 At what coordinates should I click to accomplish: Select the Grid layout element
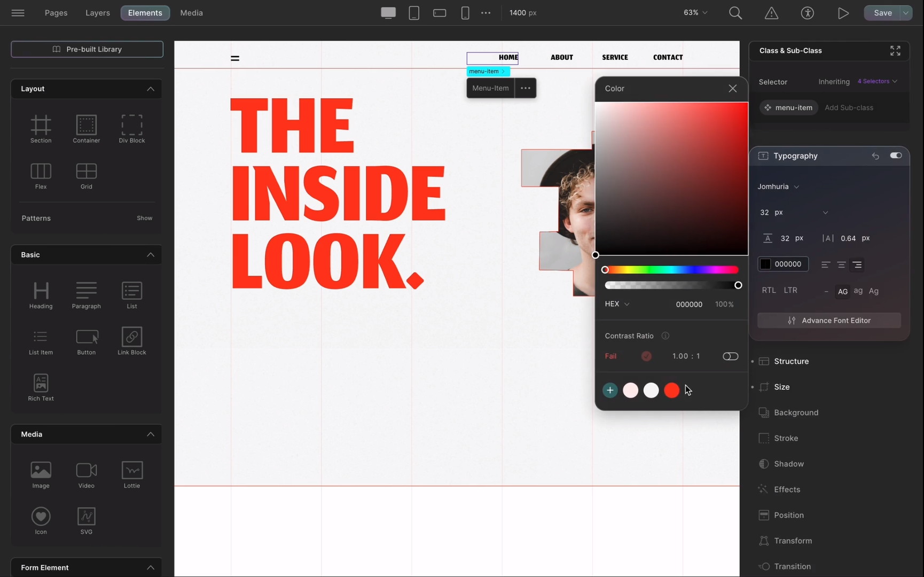86,176
